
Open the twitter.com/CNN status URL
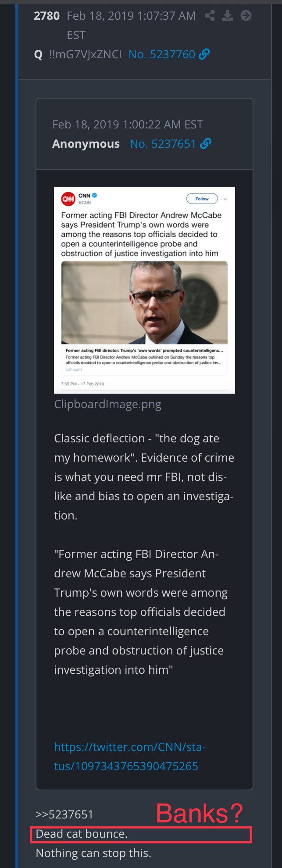(x=129, y=756)
